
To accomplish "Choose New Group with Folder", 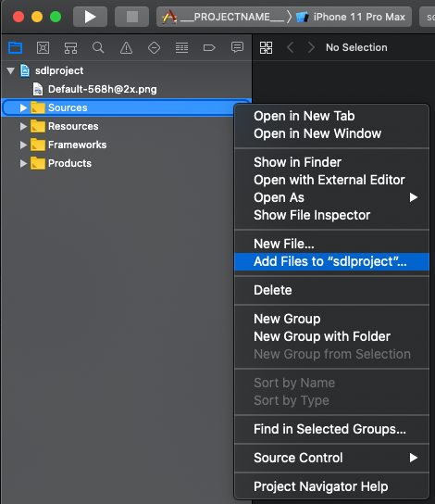I will tap(331, 336).
